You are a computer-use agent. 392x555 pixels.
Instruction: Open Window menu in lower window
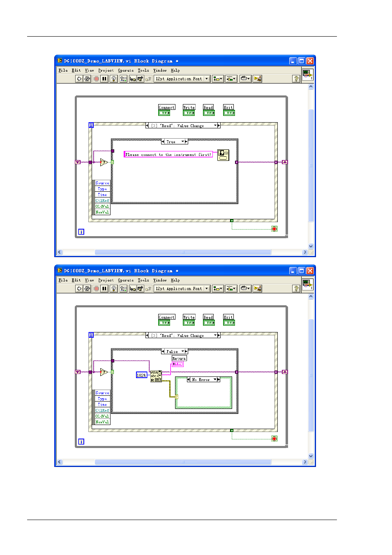click(160, 280)
